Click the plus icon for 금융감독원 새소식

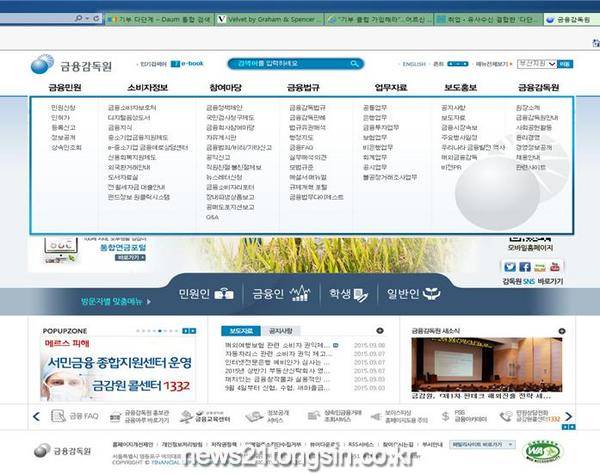tap(562, 331)
